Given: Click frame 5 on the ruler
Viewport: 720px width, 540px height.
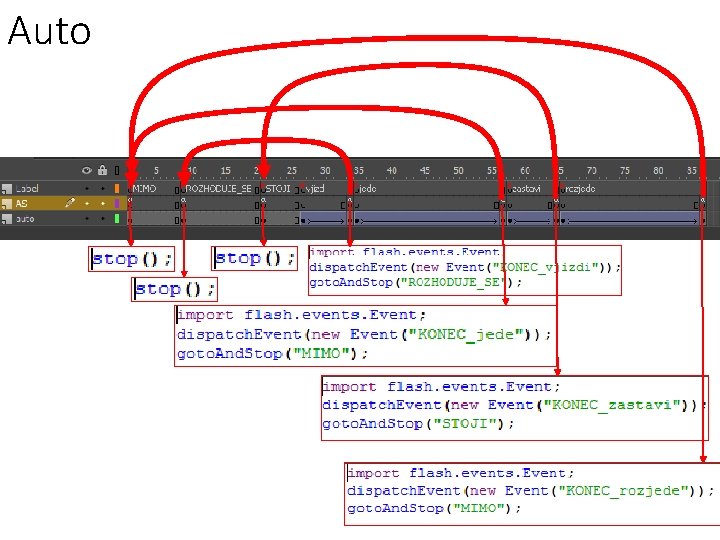Looking at the screenshot, I should pos(156,170).
